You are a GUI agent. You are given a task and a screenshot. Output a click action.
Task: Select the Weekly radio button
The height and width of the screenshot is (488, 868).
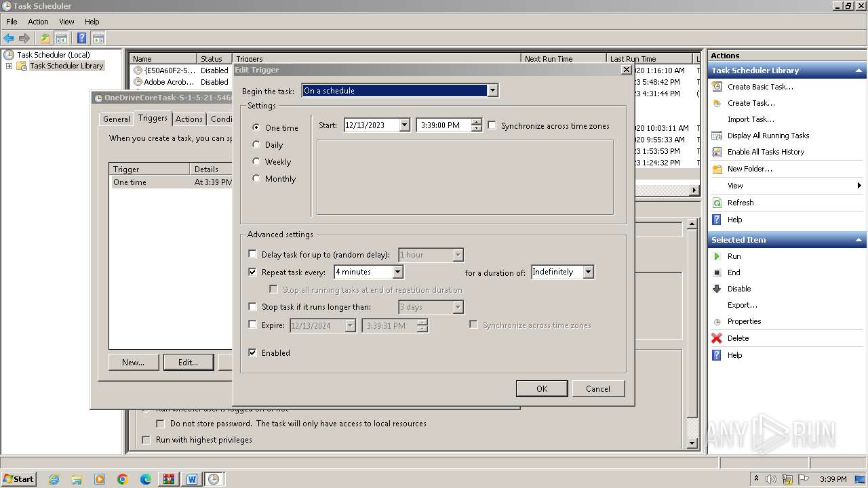(x=256, y=161)
